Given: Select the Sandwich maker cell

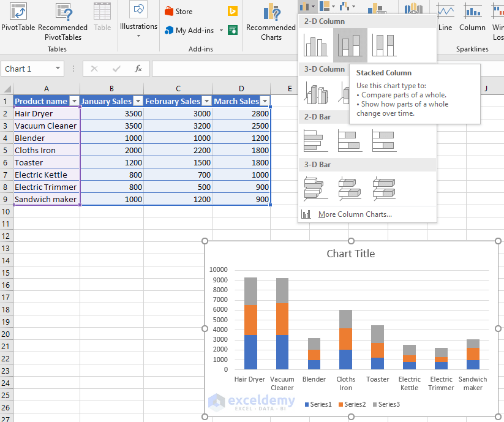Looking at the screenshot, I should click(47, 199).
